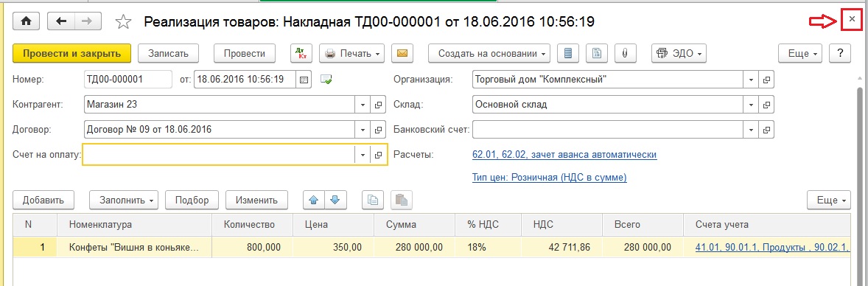Open Банковский счет card button

click(x=766, y=130)
